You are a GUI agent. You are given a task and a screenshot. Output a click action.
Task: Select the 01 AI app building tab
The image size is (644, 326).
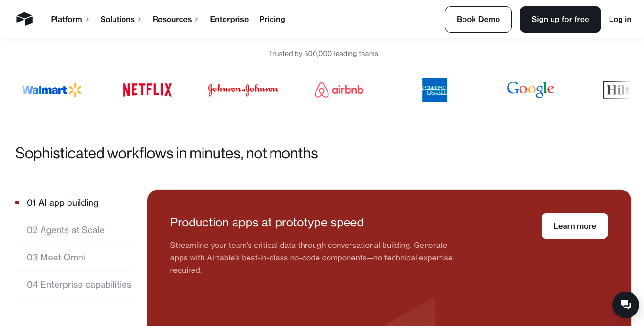tap(73, 202)
